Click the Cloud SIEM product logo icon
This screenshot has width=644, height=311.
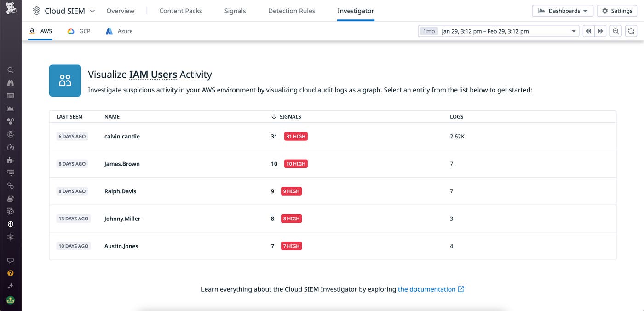coord(36,11)
